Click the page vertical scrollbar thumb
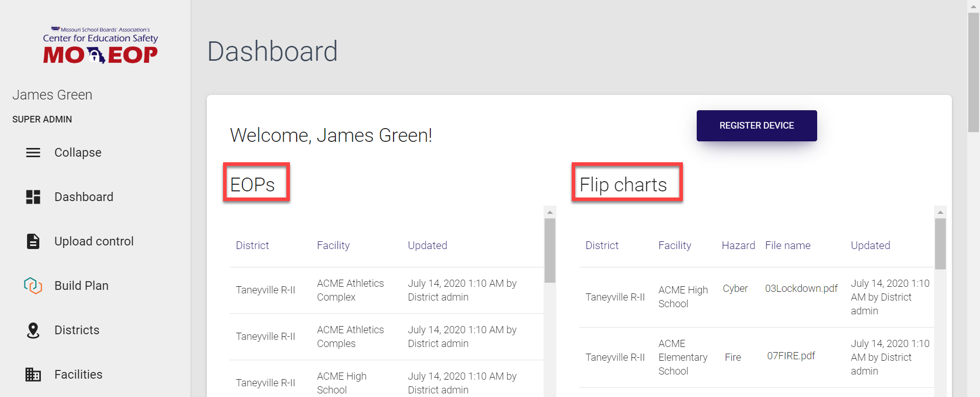Screen dimensions: 980x397 (973, 71)
